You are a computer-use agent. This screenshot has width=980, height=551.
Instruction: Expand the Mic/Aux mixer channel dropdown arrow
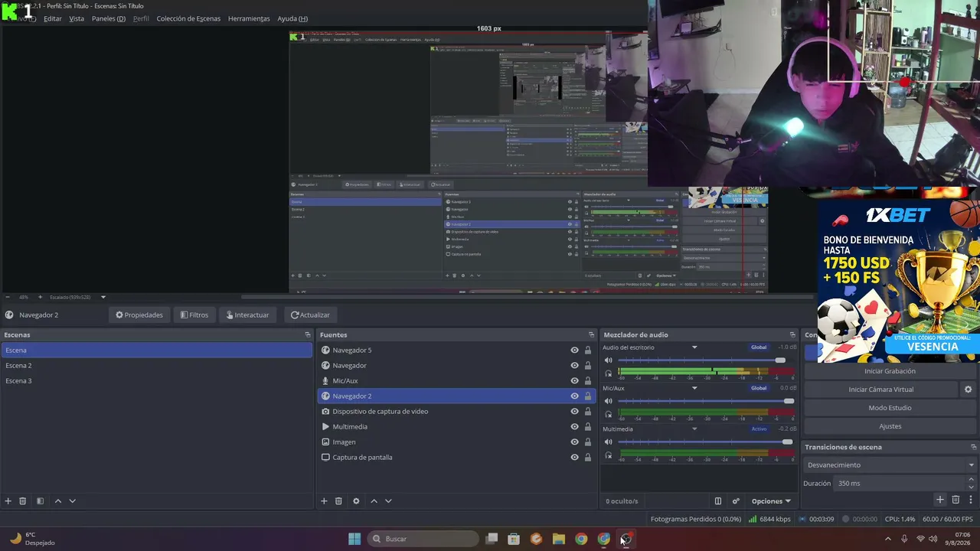(x=694, y=388)
